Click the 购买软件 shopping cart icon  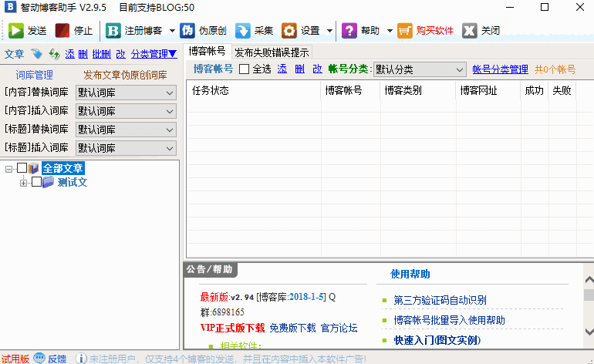[x=406, y=31]
